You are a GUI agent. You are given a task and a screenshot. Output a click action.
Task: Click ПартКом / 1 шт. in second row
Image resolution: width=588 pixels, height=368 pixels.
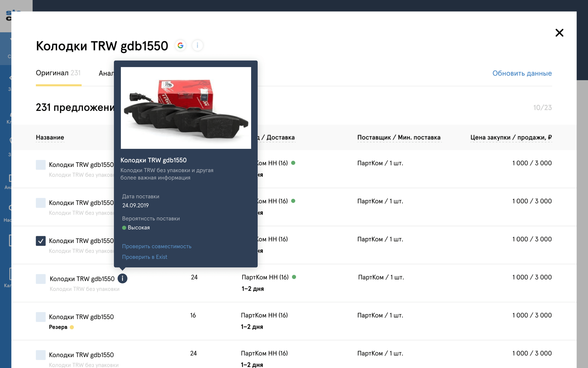click(x=380, y=201)
